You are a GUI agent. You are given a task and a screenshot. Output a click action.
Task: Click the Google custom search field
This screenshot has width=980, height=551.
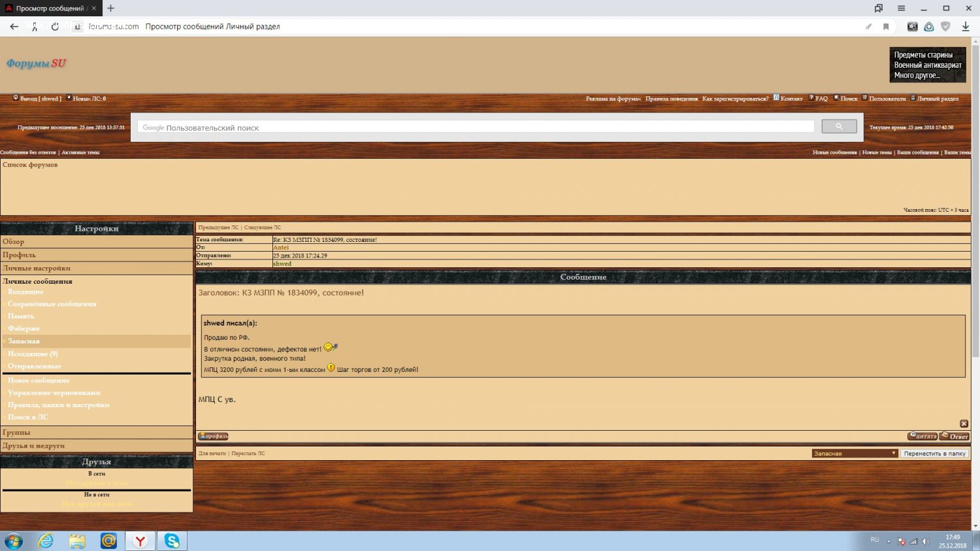477,127
